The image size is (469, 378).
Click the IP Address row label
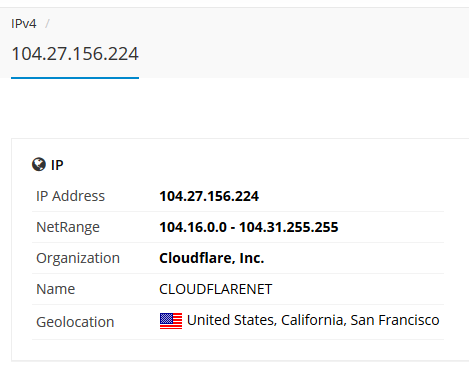[x=70, y=196]
